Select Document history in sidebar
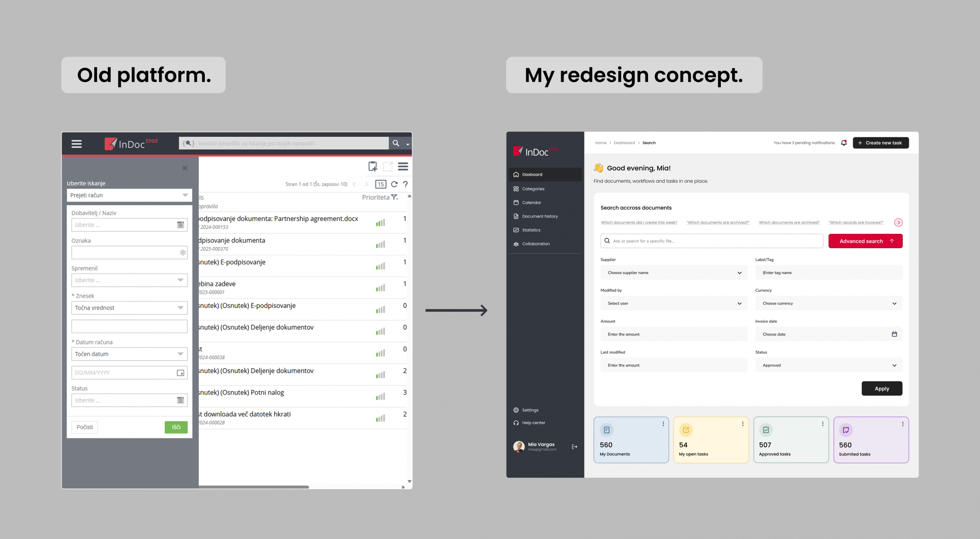This screenshot has width=980, height=539. [x=539, y=217]
